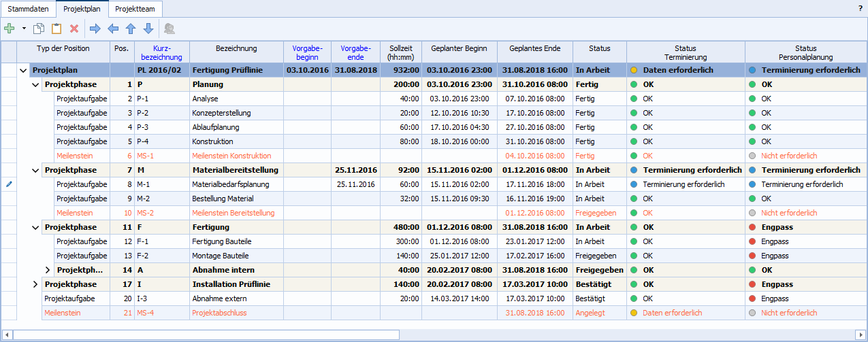Viewport: 868px width, 342px height.
Task: Click the copy icon in the toolbar
Action: tap(39, 29)
